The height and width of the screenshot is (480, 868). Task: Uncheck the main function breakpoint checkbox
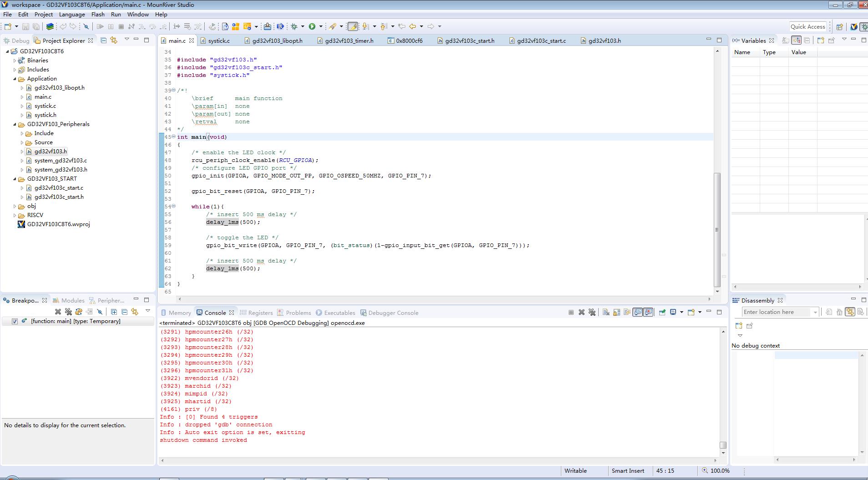pyautogui.click(x=15, y=321)
